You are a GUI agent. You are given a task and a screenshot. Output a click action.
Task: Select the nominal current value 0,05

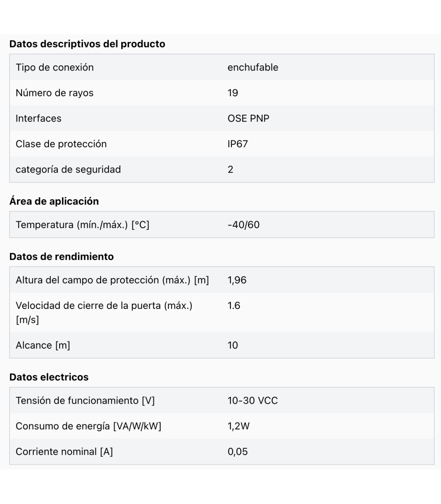pyautogui.click(x=238, y=451)
